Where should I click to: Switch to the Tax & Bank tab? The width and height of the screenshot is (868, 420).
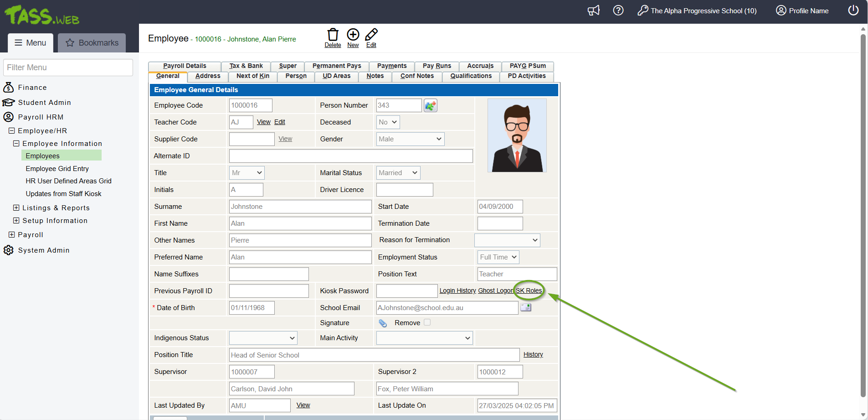246,66
